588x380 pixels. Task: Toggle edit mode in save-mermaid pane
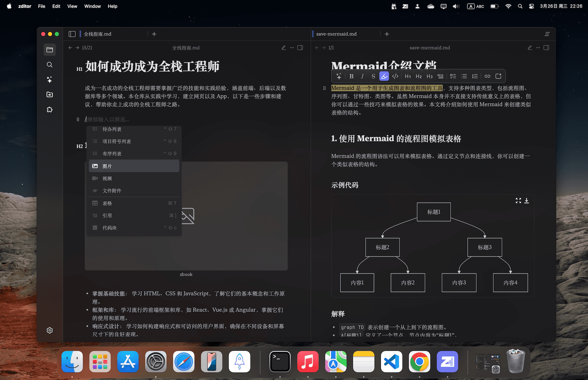[530, 48]
